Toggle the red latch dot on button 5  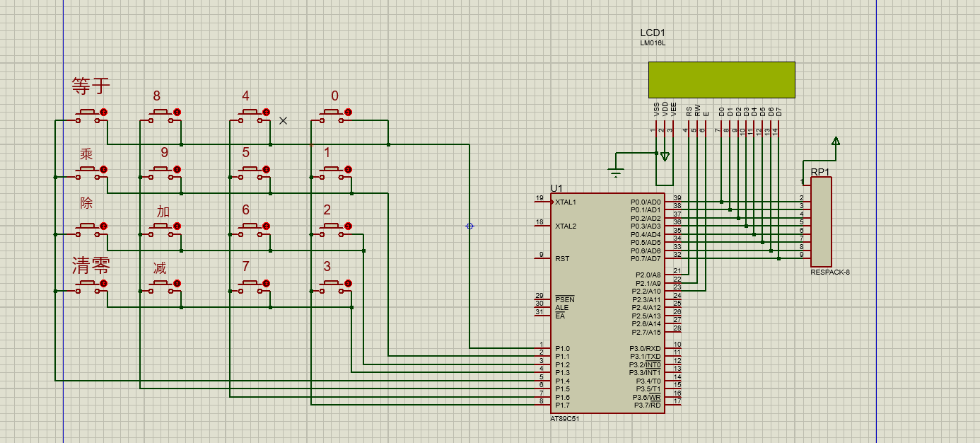[267, 169]
